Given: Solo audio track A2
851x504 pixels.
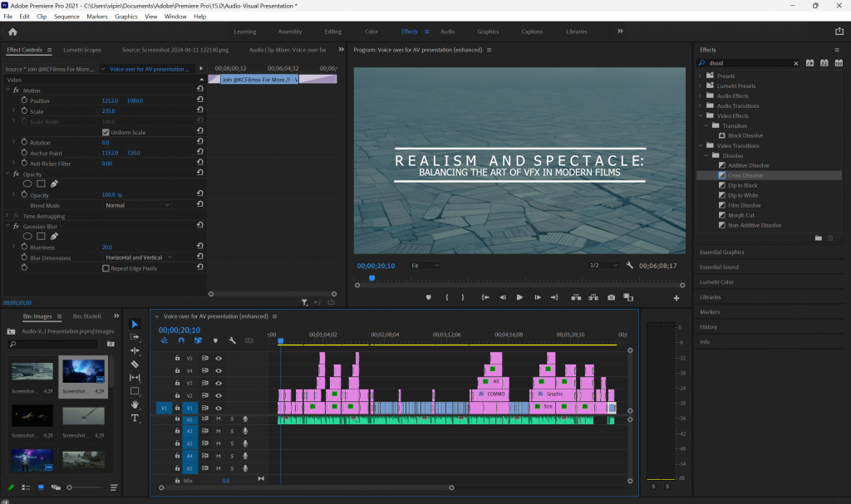Looking at the screenshot, I should [x=232, y=431].
